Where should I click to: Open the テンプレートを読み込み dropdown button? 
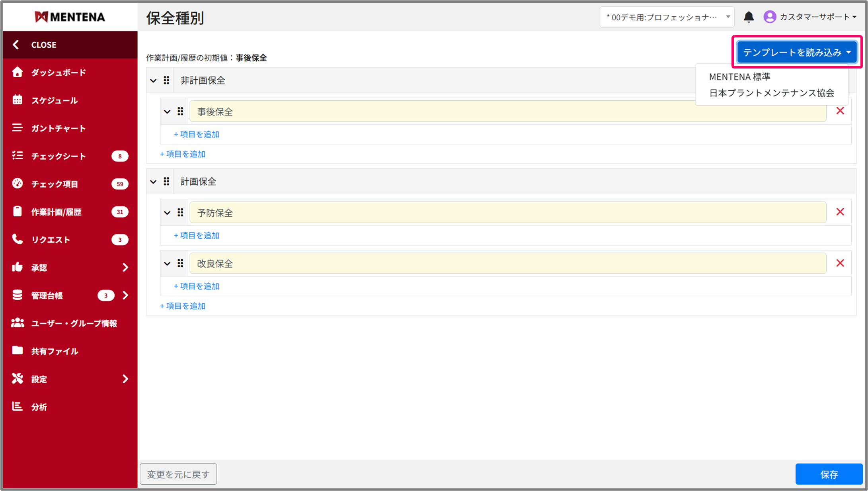tap(797, 52)
